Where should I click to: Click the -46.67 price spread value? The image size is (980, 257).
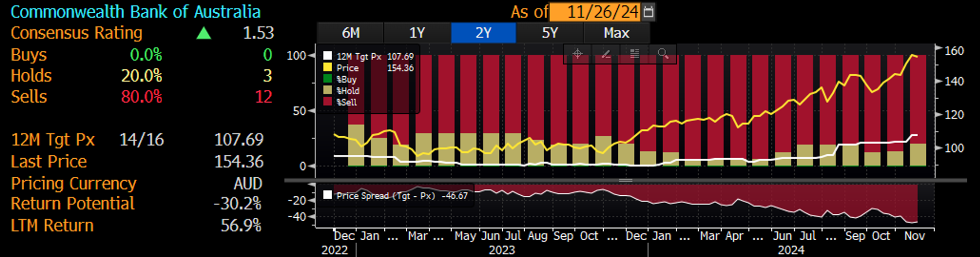pos(455,196)
